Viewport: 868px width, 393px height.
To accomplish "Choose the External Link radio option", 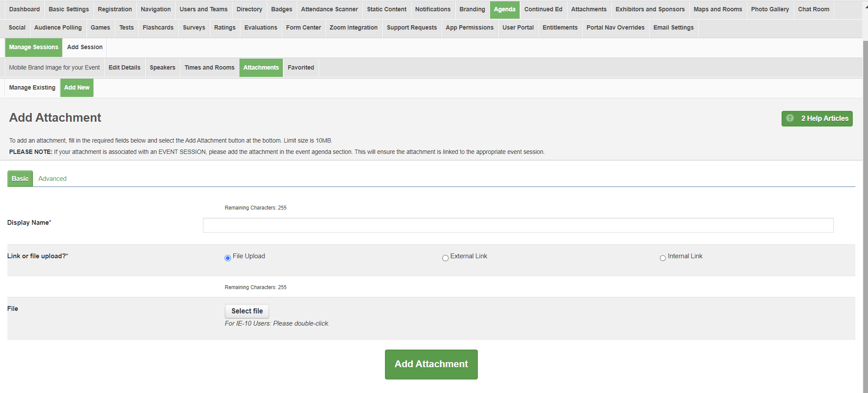I will pyautogui.click(x=445, y=258).
